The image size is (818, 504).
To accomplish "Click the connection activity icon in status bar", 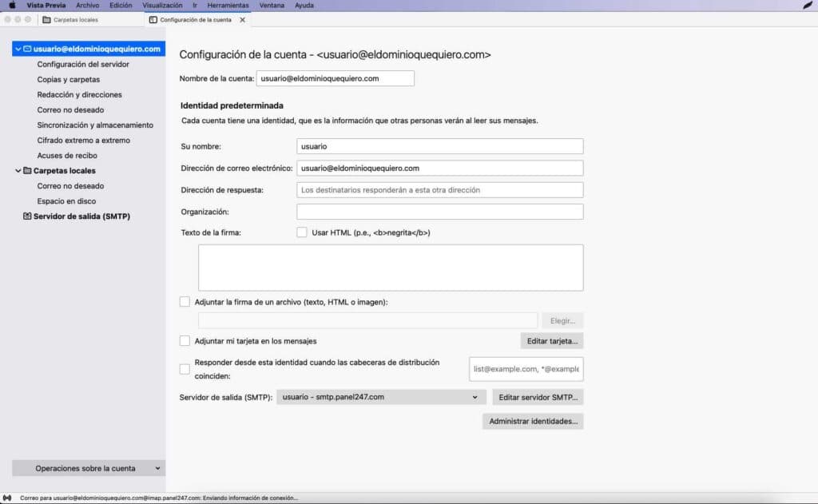I will pos(8,498).
